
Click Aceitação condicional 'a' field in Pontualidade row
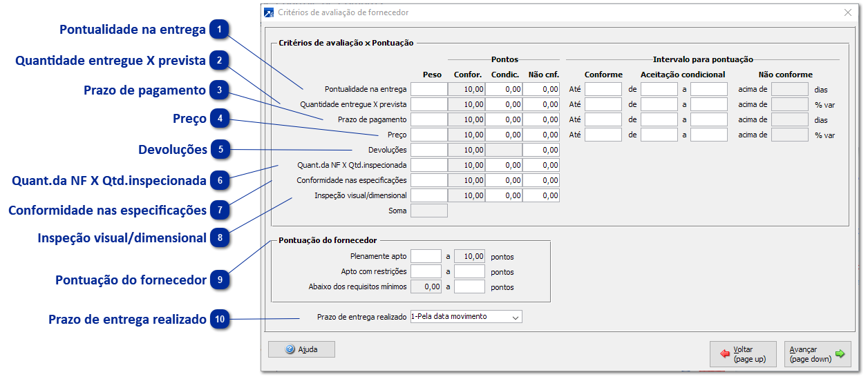(x=709, y=89)
